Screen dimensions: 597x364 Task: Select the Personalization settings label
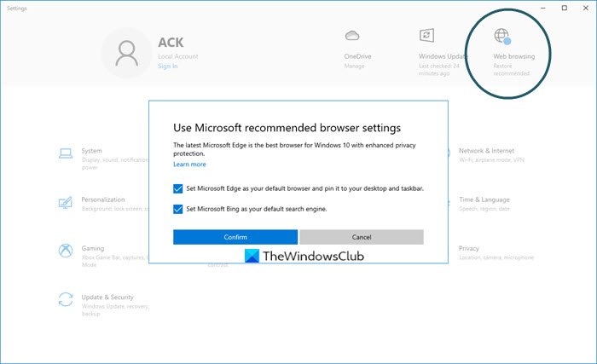pyautogui.click(x=103, y=199)
